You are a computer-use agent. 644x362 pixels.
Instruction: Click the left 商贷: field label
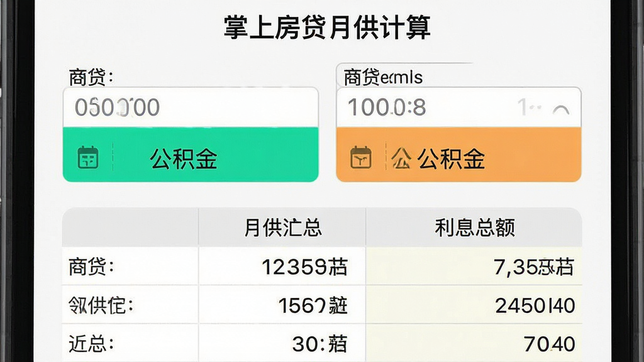point(91,77)
